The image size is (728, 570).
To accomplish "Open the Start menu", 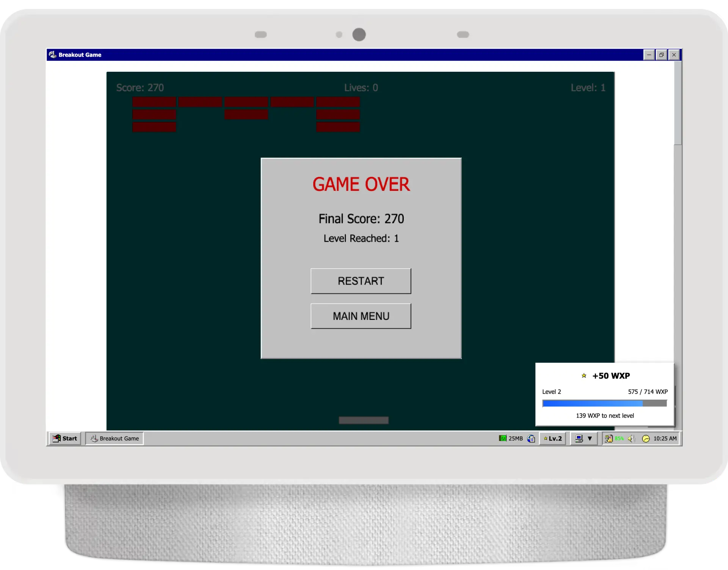I will pos(64,438).
